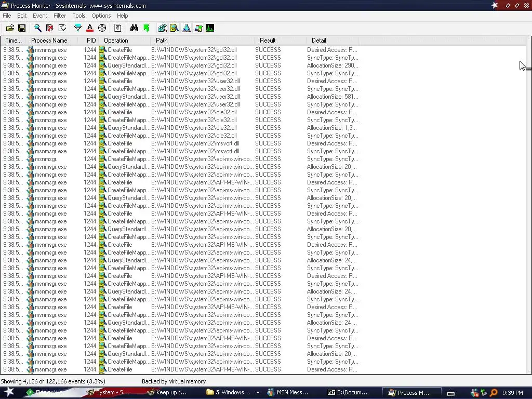Select the crosshair include-process-from-window tool
Viewport: 532px width, 399px height.
tap(102, 28)
